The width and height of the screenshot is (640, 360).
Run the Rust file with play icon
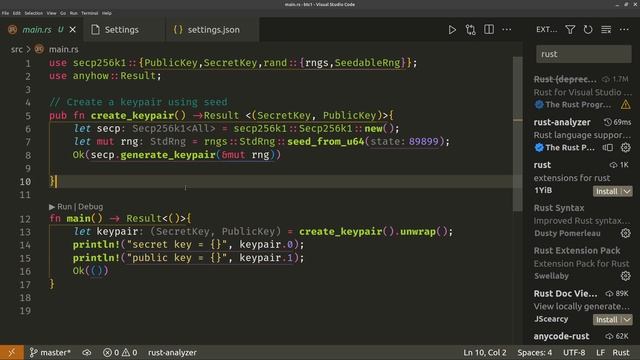[x=452, y=30]
